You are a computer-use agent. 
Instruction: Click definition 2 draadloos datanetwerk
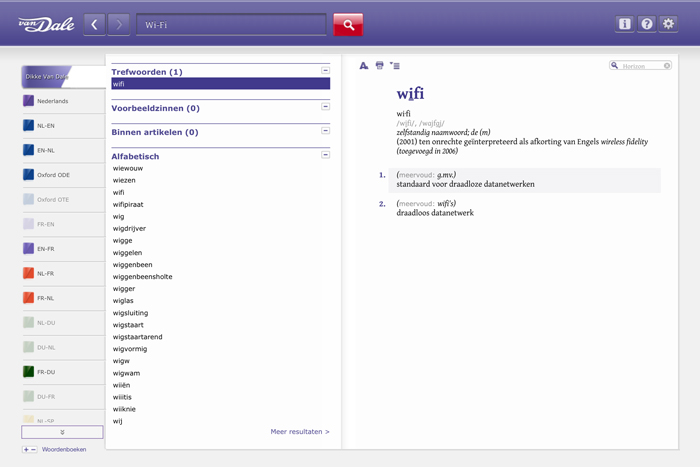[435, 213]
